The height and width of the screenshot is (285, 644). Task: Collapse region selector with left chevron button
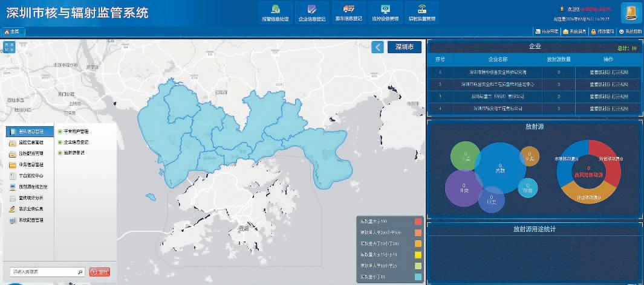[377, 47]
